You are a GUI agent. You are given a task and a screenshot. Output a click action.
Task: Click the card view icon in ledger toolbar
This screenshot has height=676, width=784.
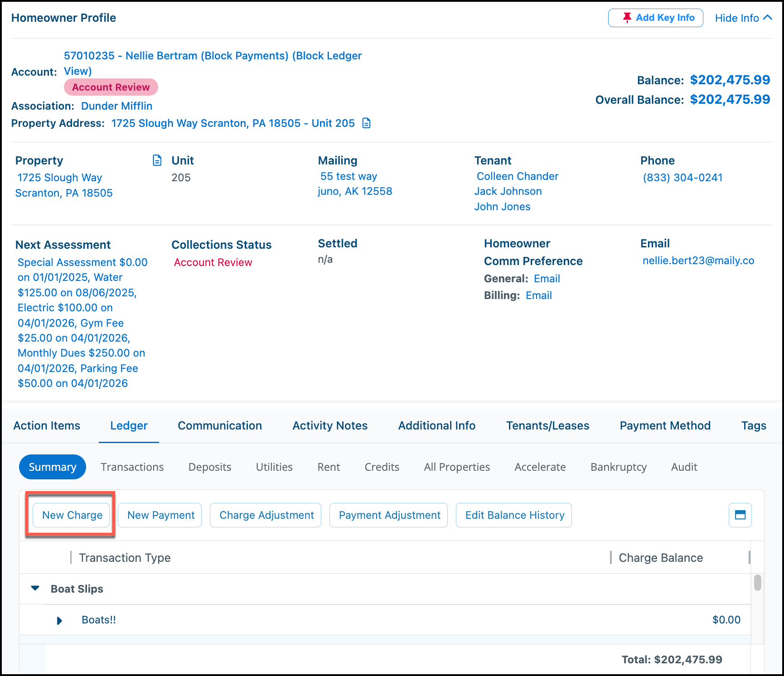740,515
